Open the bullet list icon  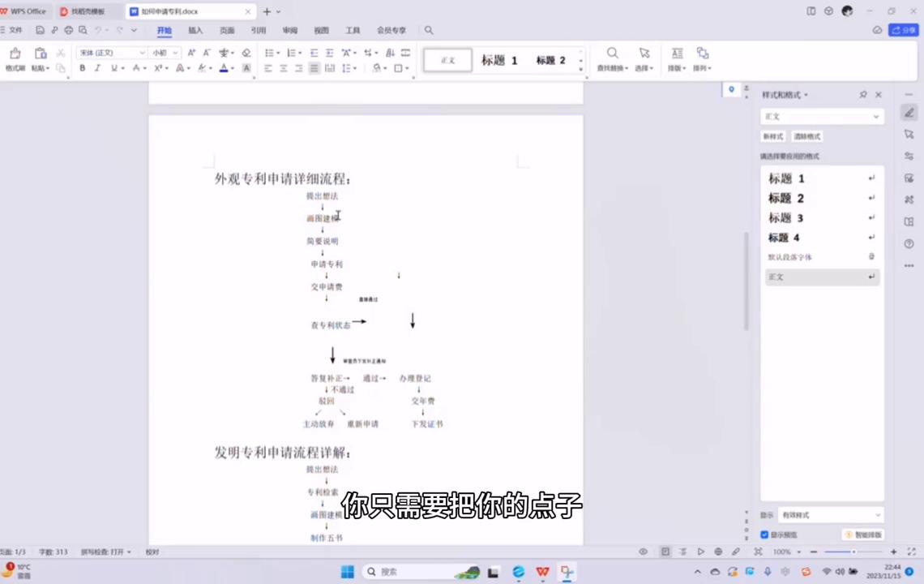270,53
